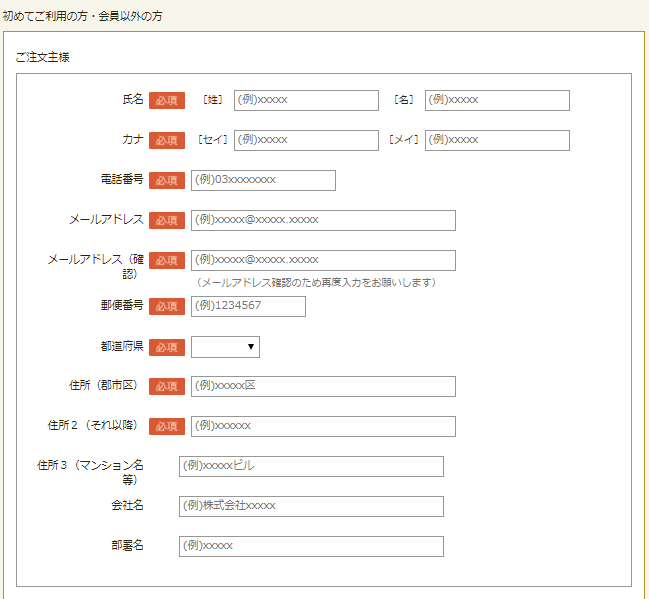The height and width of the screenshot is (599, 649).
Task: Click the 必須 badge next to カナ
Action: pos(167,140)
